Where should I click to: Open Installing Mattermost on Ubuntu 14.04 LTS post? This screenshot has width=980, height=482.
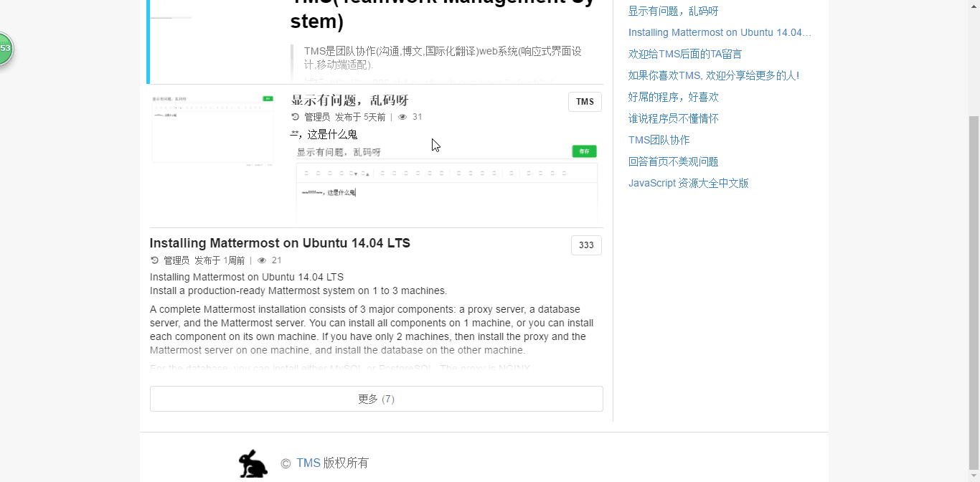click(x=280, y=242)
